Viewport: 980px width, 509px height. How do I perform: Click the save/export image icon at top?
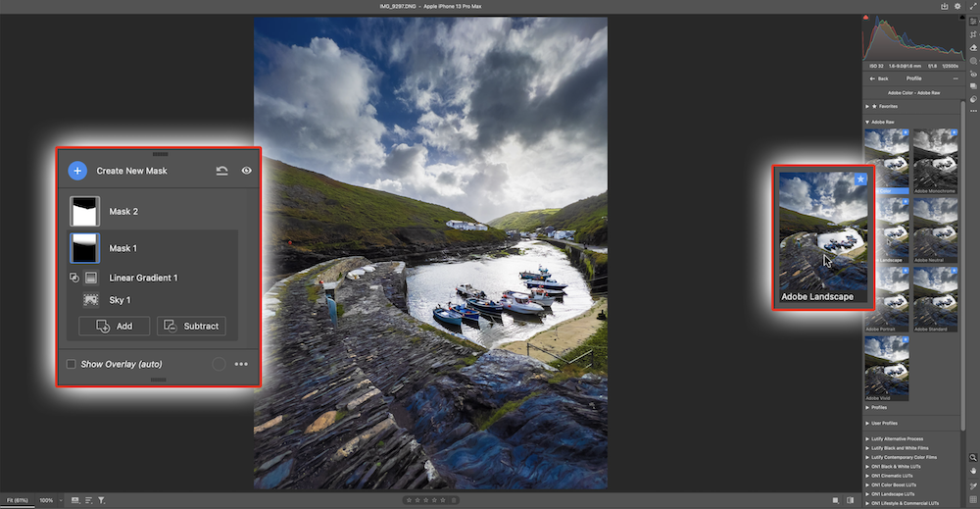(x=945, y=6)
